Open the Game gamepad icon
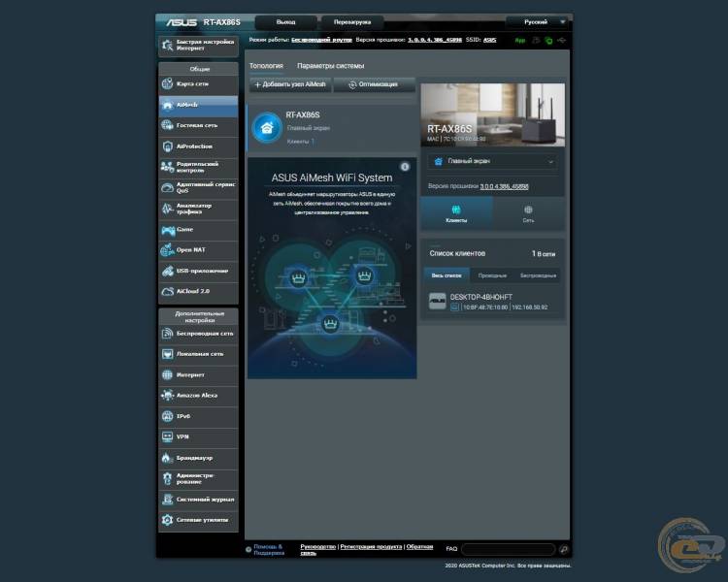728x582 pixels. point(167,229)
